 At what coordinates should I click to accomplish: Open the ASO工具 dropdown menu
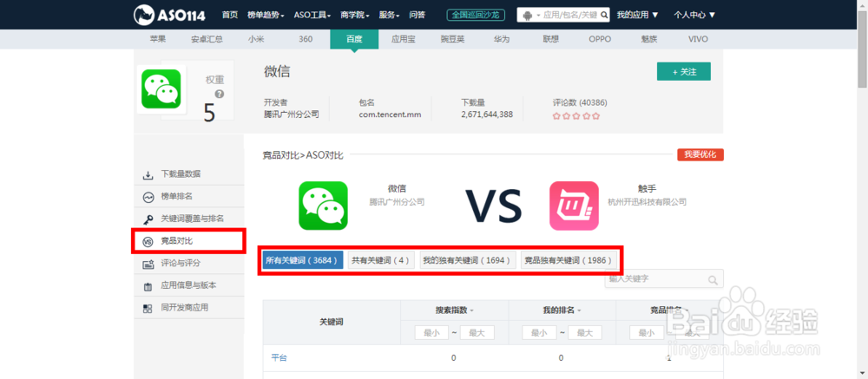pos(312,15)
